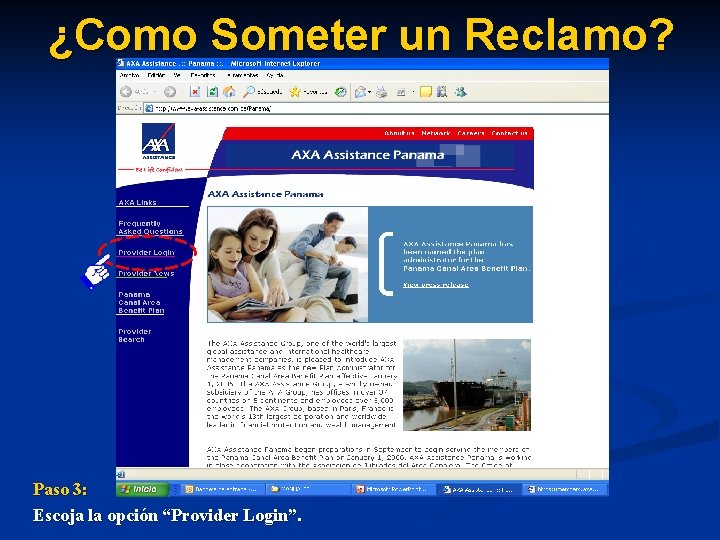Image resolution: width=720 pixels, height=540 pixels.
Task: Click the Back arrow button
Action: [x=126, y=92]
